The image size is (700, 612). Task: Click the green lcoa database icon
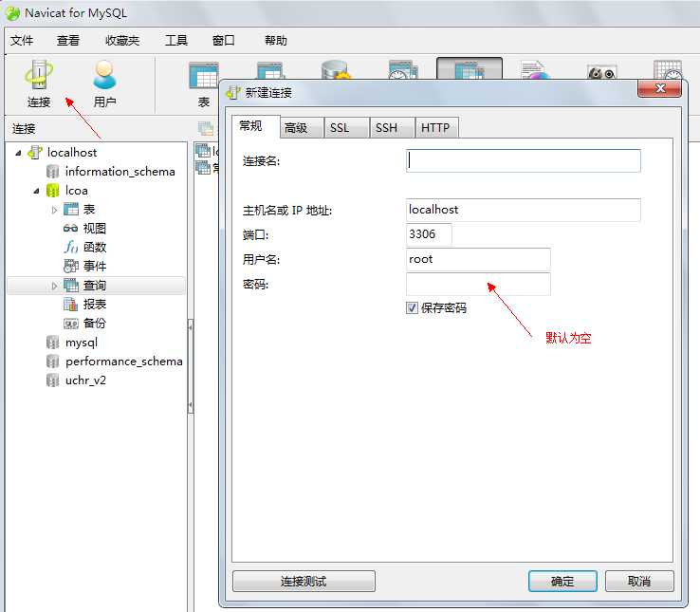coord(53,191)
